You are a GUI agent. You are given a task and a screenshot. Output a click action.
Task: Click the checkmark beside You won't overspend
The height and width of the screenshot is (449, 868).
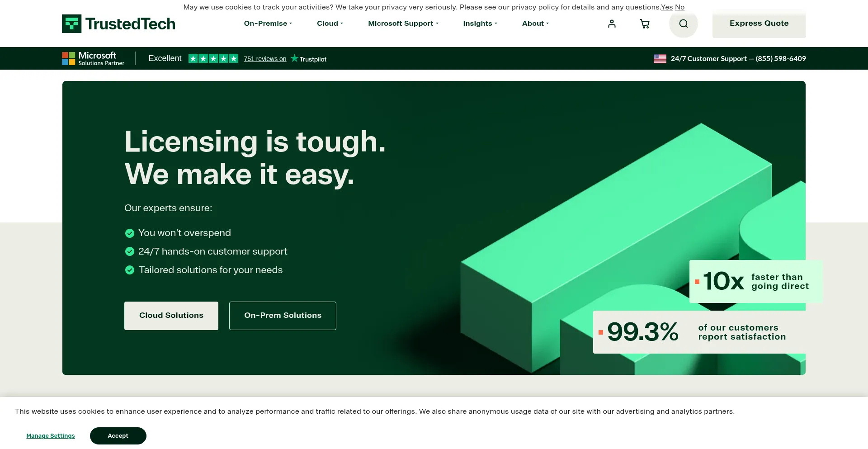point(129,233)
